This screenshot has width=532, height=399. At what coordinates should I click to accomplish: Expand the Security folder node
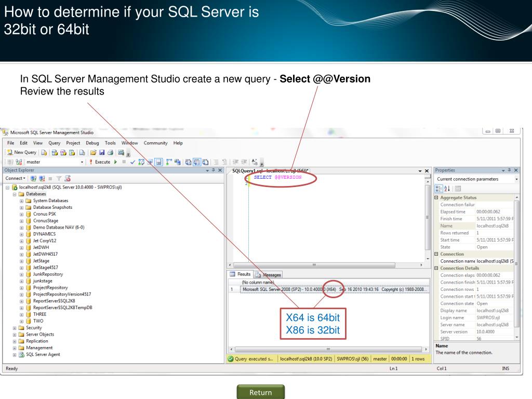pyautogui.click(x=15, y=328)
